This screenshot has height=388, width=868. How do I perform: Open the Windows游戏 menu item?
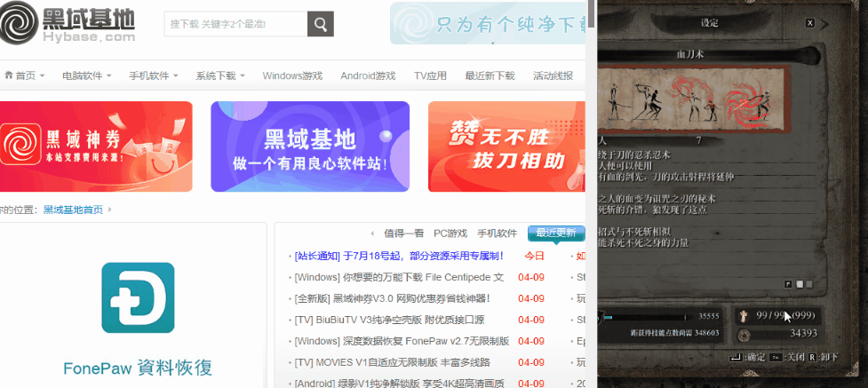[x=292, y=75]
